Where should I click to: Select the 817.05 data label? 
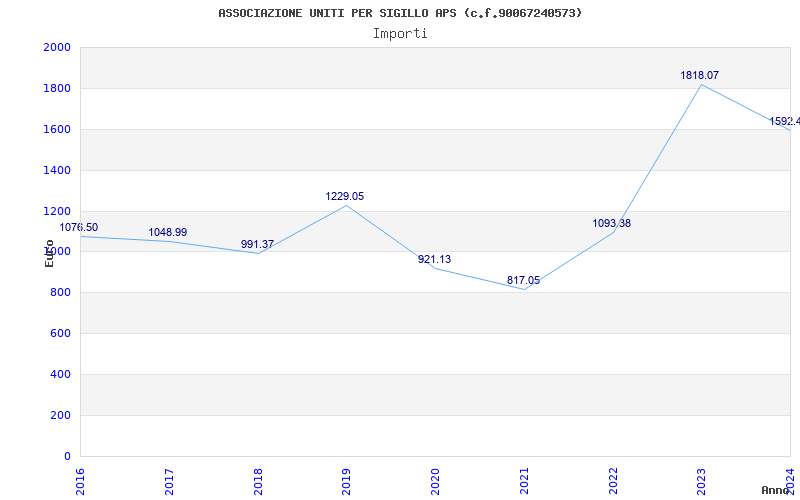523,281
